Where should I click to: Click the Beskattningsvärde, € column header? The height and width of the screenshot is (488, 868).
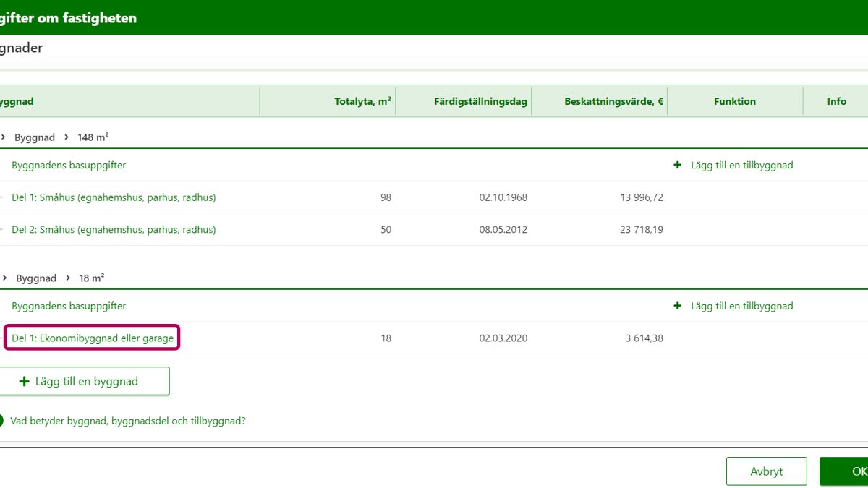[x=613, y=101]
